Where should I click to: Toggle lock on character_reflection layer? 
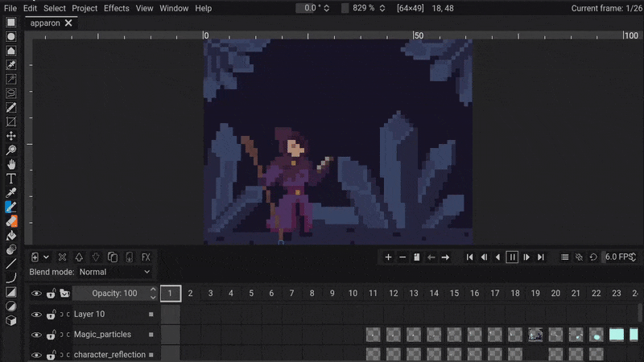[x=50, y=355]
